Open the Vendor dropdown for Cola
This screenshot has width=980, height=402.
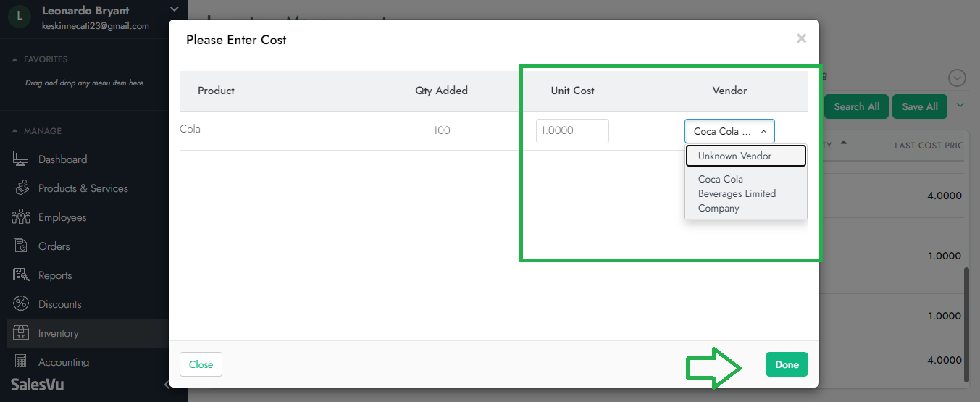[729, 131]
